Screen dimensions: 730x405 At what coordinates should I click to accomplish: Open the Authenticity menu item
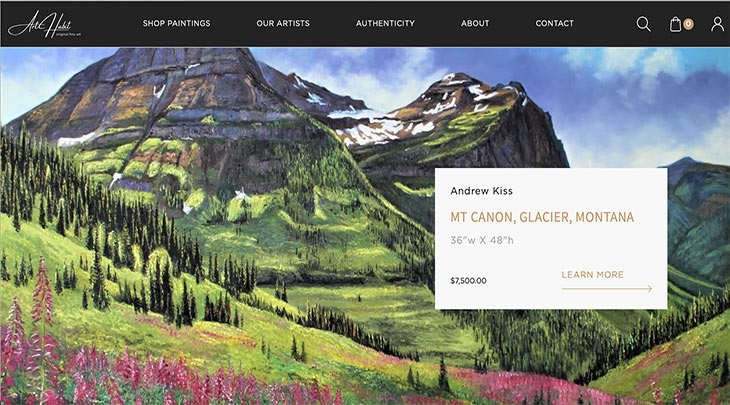(385, 23)
